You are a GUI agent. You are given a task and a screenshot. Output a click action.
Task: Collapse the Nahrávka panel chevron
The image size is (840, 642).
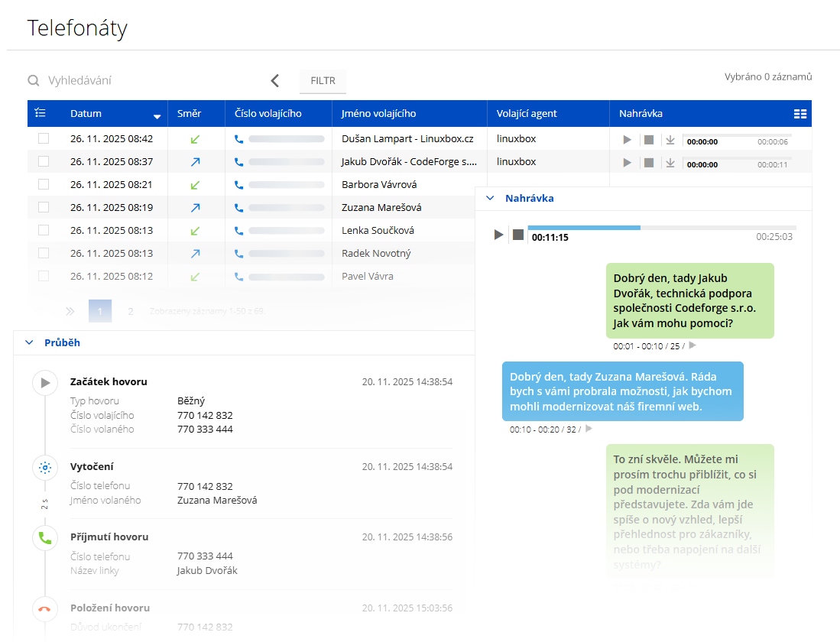(490, 198)
